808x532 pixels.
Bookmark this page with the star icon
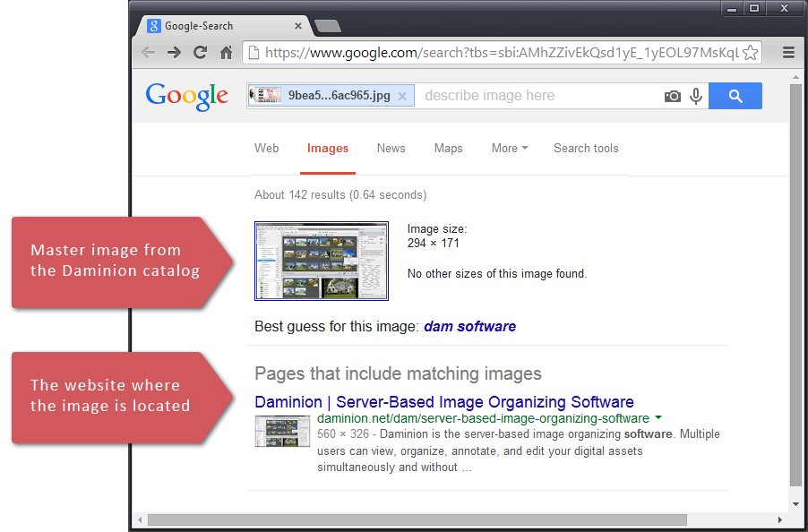point(751,53)
